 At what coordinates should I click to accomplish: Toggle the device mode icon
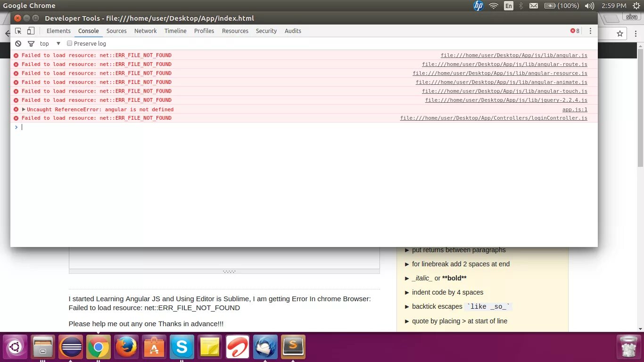tap(31, 31)
